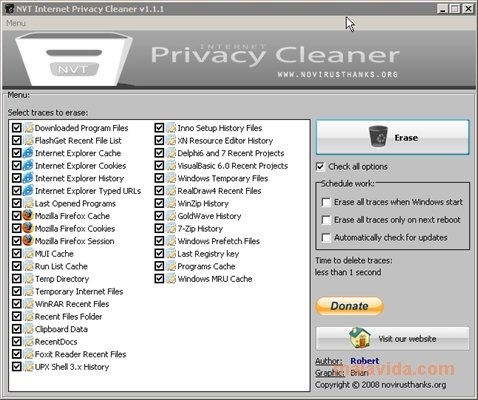Click the FlashGet Recent File List icon
The width and height of the screenshot is (478, 400).
coord(29,141)
